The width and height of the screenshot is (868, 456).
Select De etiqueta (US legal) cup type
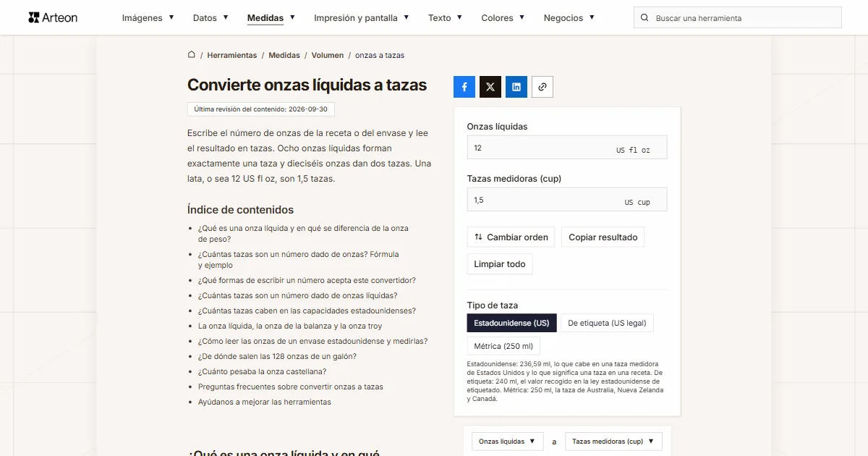tap(608, 323)
